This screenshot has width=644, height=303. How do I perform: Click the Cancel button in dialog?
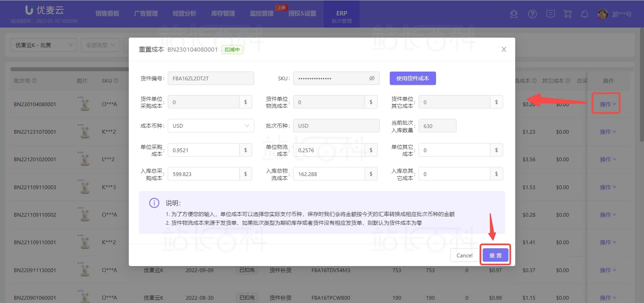(x=464, y=256)
